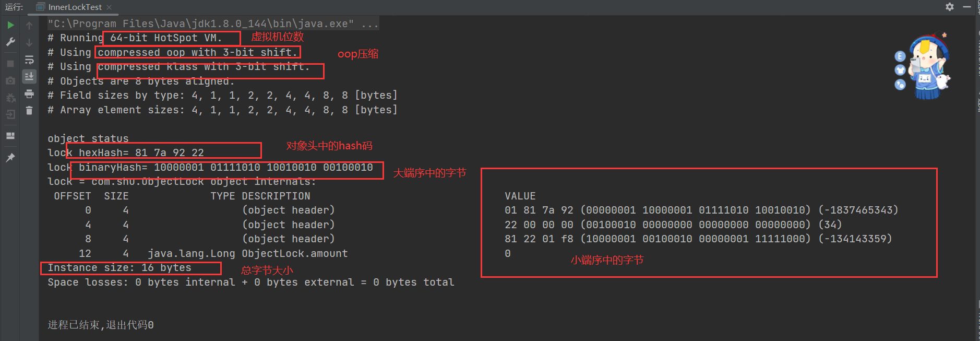Click the down arrow in console toolbar
This screenshot has width=980, height=341.
coord(29,42)
